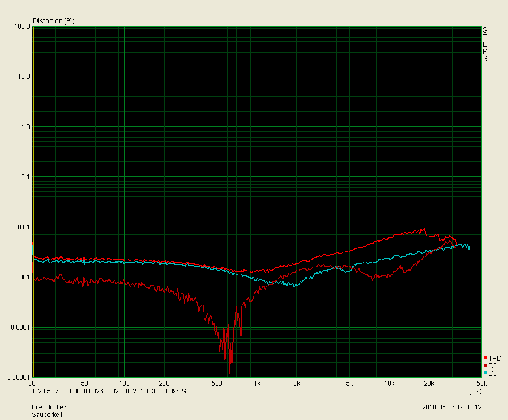508x420 pixels.
Task: Click the '2k' frequency axis label
Action: point(297,383)
